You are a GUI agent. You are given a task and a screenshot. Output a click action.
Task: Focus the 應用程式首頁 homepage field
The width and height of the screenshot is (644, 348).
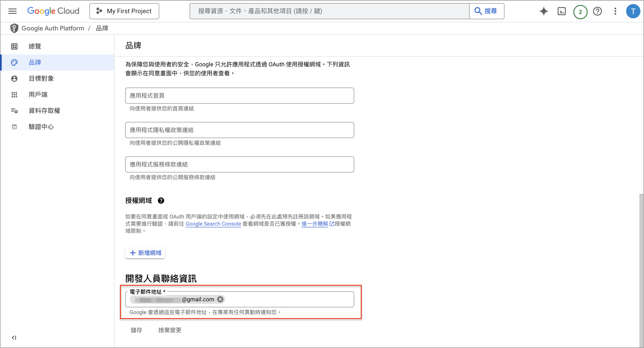[239, 96]
